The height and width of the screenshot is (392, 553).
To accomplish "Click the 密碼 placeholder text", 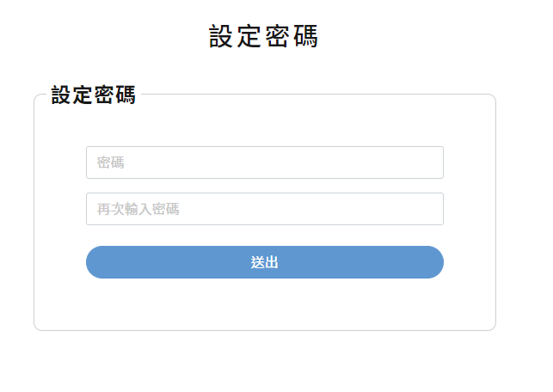I will tap(111, 162).
